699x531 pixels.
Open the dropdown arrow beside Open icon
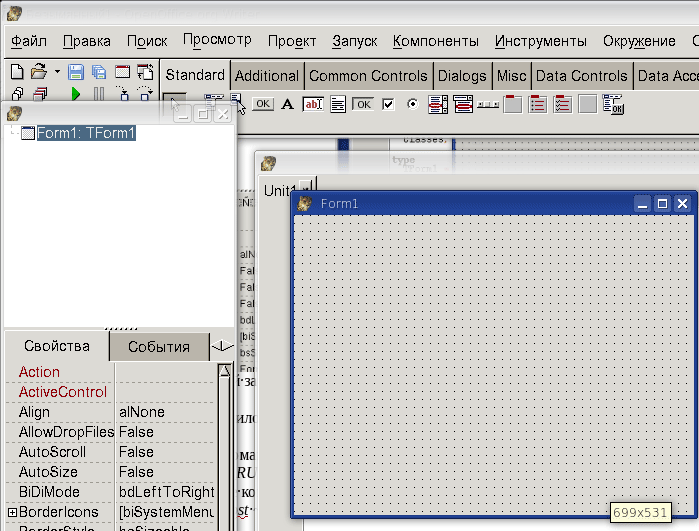pyautogui.click(x=57, y=72)
